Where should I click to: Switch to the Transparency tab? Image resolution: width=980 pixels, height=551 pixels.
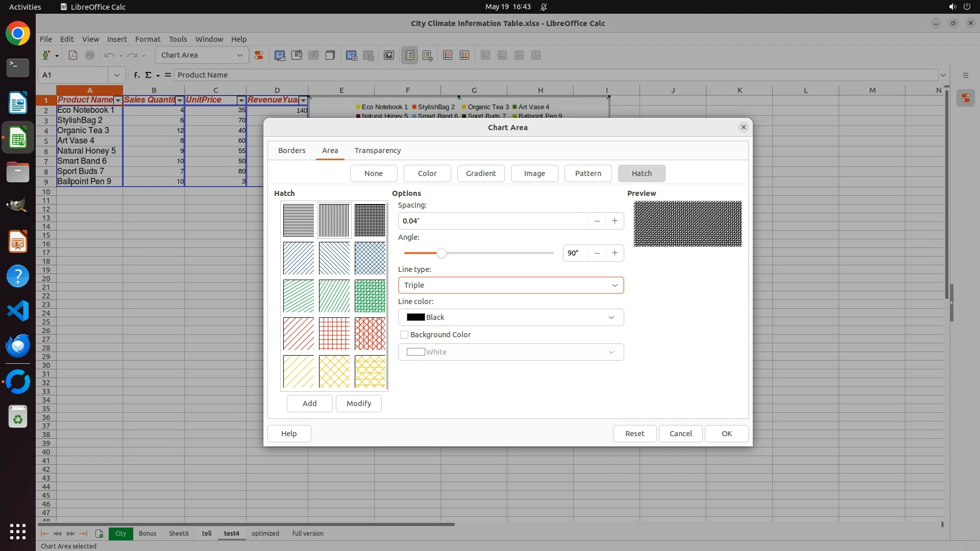(378, 151)
